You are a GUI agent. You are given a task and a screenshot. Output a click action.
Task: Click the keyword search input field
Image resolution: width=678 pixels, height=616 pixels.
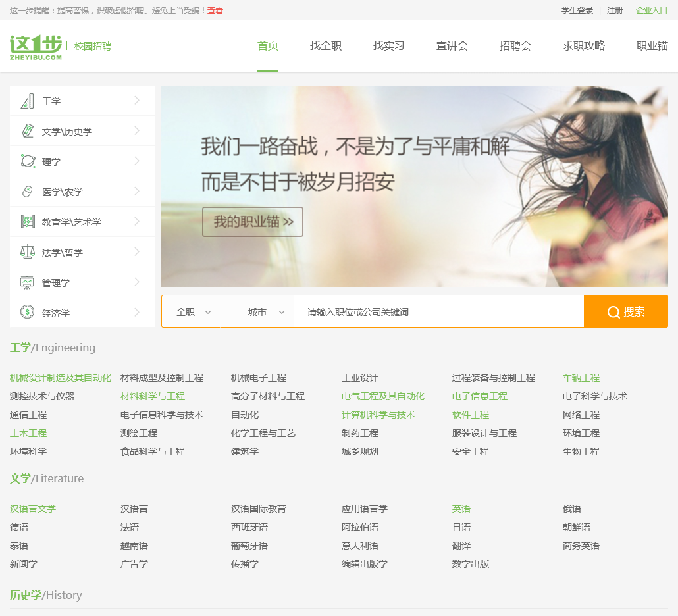tap(439, 312)
